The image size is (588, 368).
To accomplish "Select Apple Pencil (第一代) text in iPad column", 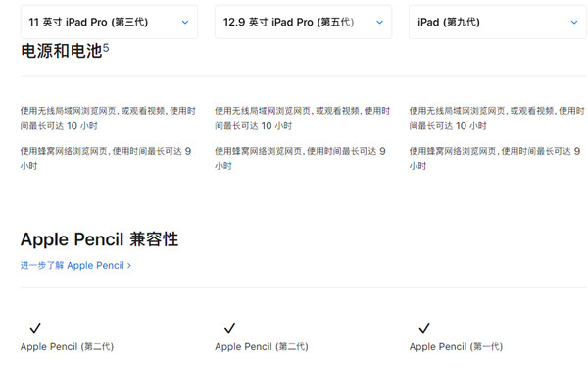I will click(x=456, y=347).
